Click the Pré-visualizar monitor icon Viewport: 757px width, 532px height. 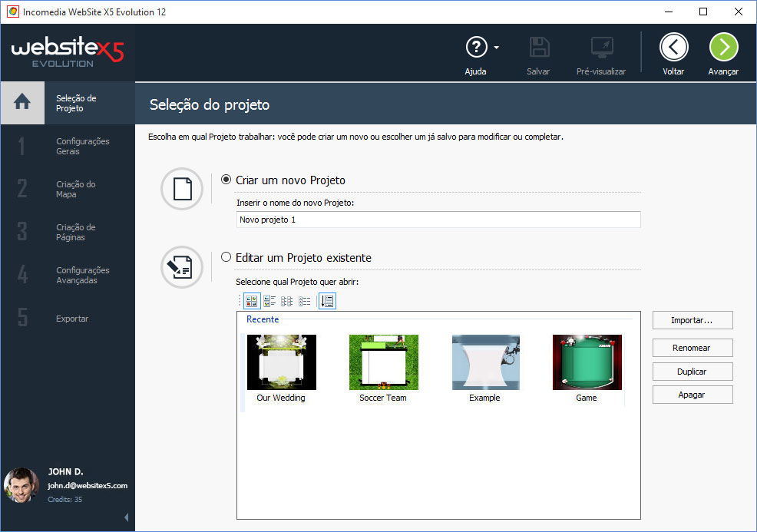602,48
